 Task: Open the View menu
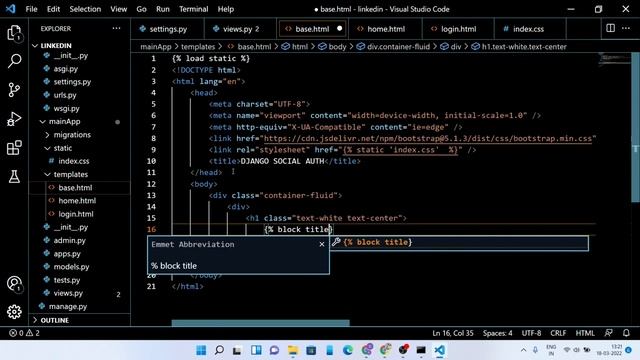(118, 9)
